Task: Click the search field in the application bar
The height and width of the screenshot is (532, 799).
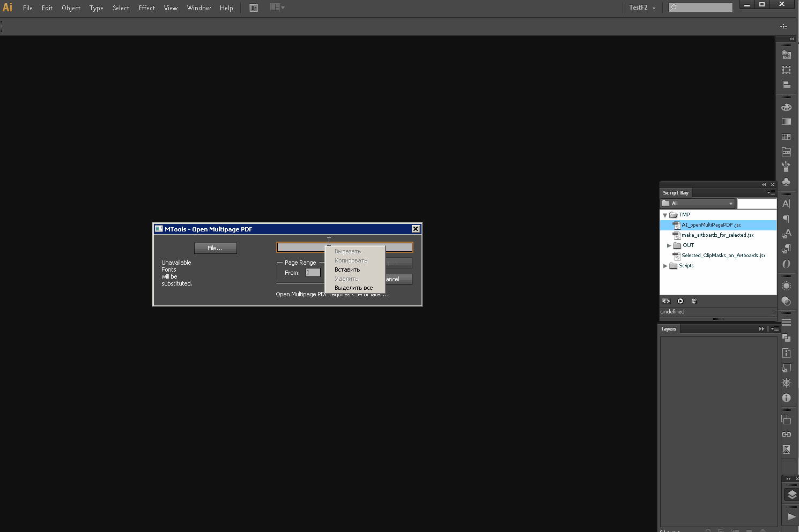Action: (700, 8)
